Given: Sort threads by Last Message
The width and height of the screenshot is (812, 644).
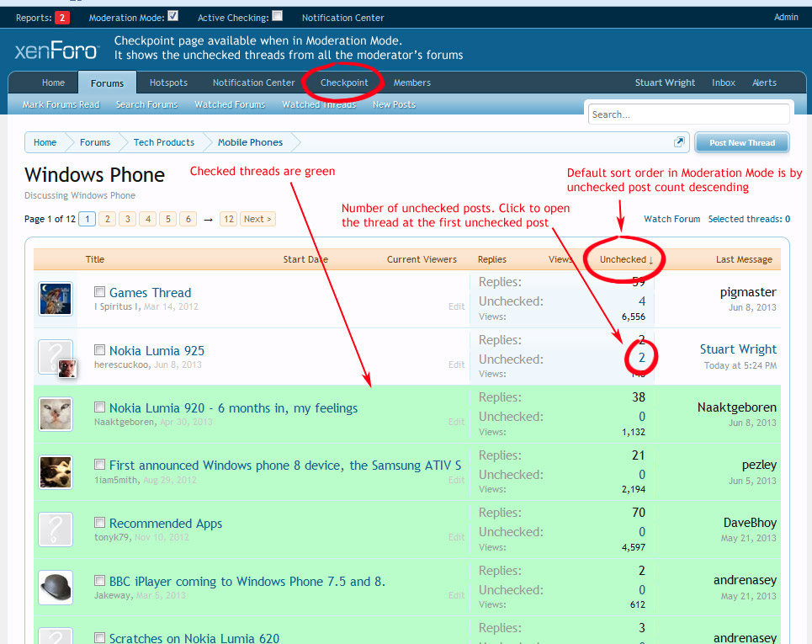Looking at the screenshot, I should [744, 259].
